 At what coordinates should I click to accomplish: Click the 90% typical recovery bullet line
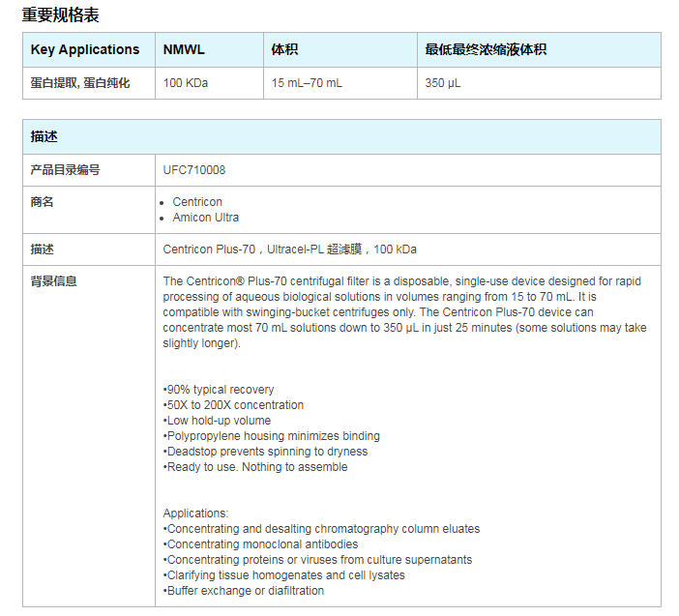(219, 390)
